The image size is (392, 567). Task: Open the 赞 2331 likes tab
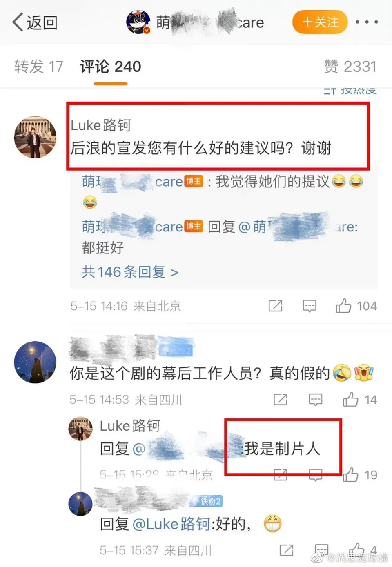[x=350, y=66]
